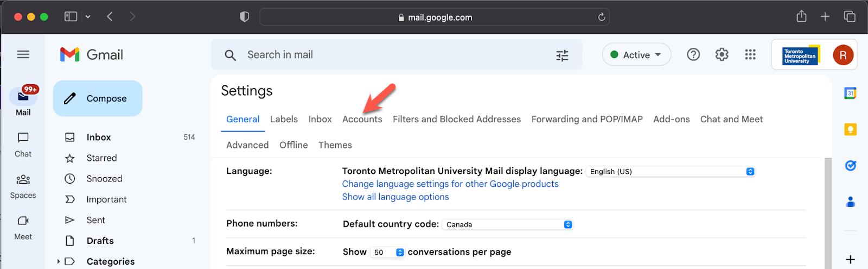
Task: Open the display language dropdown
Action: tap(671, 172)
